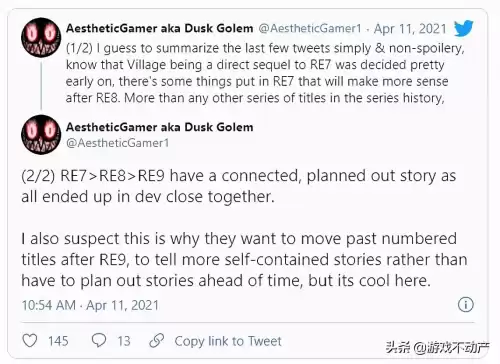The image size is (500, 364).
Task: Open the tweet info circle icon
Action: coord(465,305)
